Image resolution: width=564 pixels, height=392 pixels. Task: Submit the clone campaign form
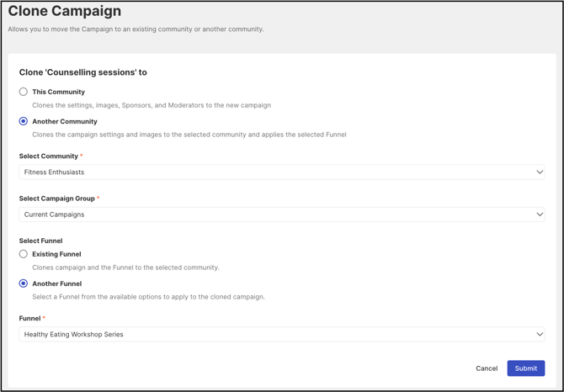(x=525, y=368)
